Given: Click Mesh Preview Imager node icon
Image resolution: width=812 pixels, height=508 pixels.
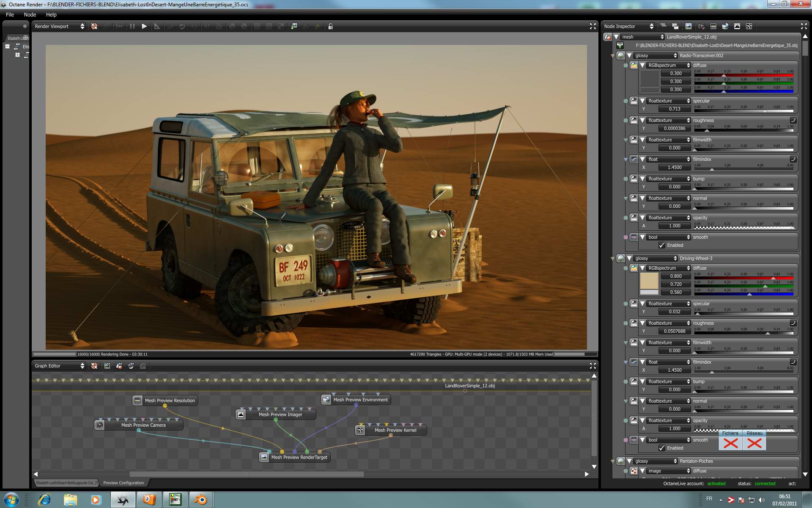Looking at the screenshot, I should (241, 414).
